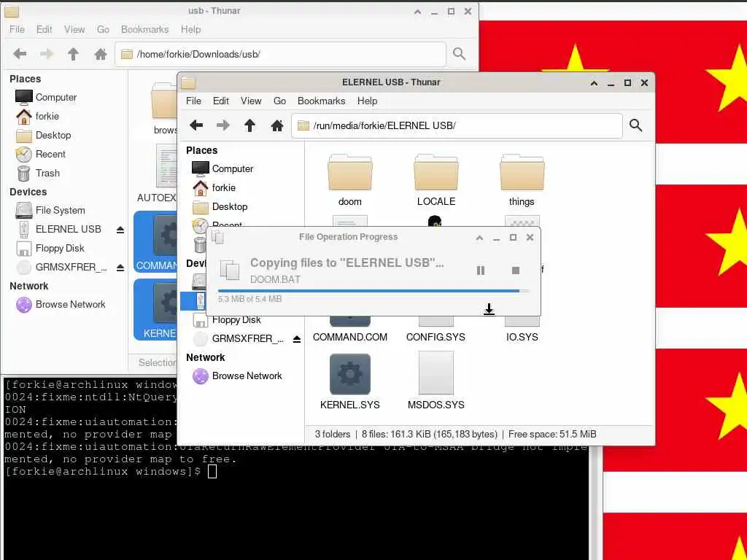Select IO.SYS file label
This screenshot has height=560, width=747.
pyautogui.click(x=522, y=337)
